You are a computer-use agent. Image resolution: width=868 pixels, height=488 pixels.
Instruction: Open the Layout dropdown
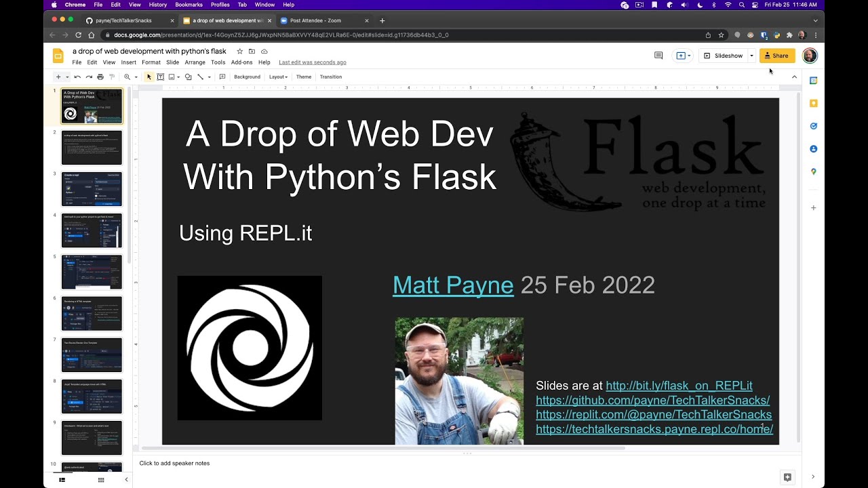click(x=278, y=77)
